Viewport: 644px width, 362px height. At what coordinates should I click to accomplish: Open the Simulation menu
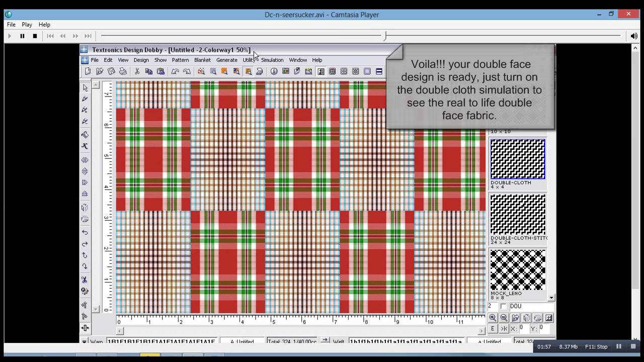click(272, 60)
